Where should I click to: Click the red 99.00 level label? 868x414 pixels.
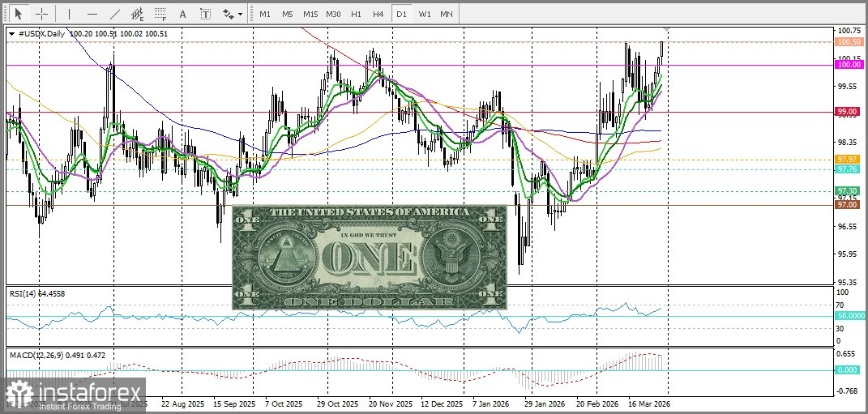point(848,112)
